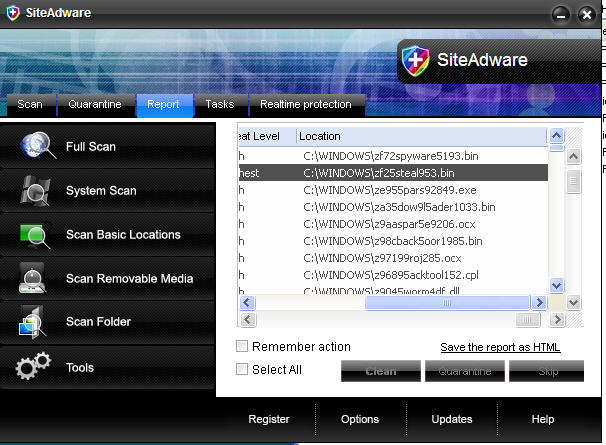Run the System Scan option
This screenshot has width=606, height=445.
pyautogui.click(x=108, y=191)
